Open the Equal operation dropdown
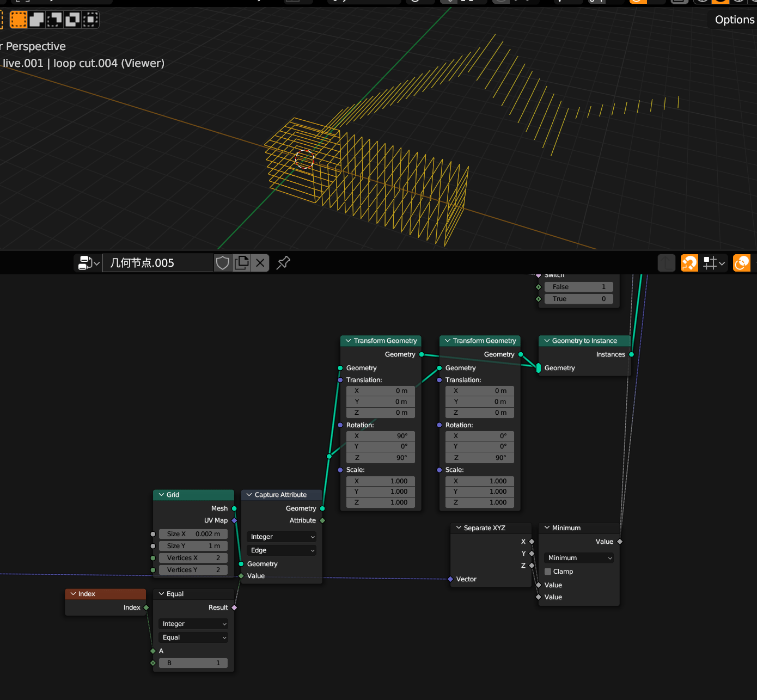The height and width of the screenshot is (700, 757). pos(193,637)
